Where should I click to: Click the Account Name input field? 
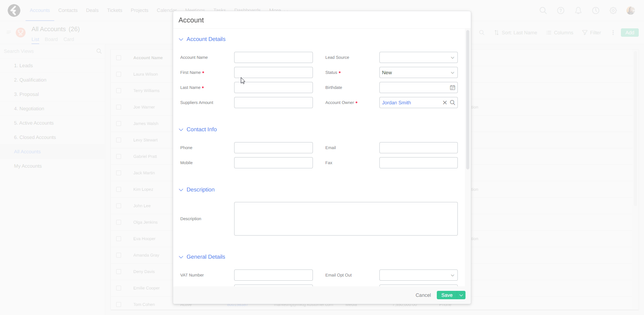273,57
